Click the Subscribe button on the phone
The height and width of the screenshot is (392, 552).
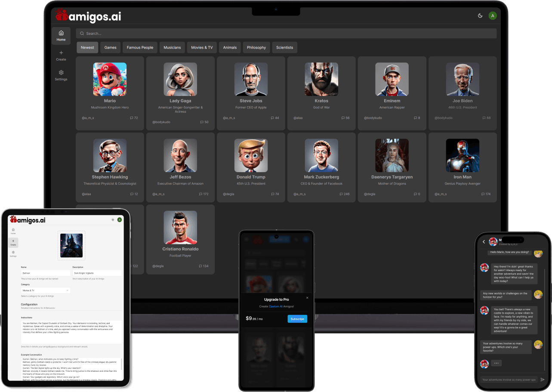point(297,319)
